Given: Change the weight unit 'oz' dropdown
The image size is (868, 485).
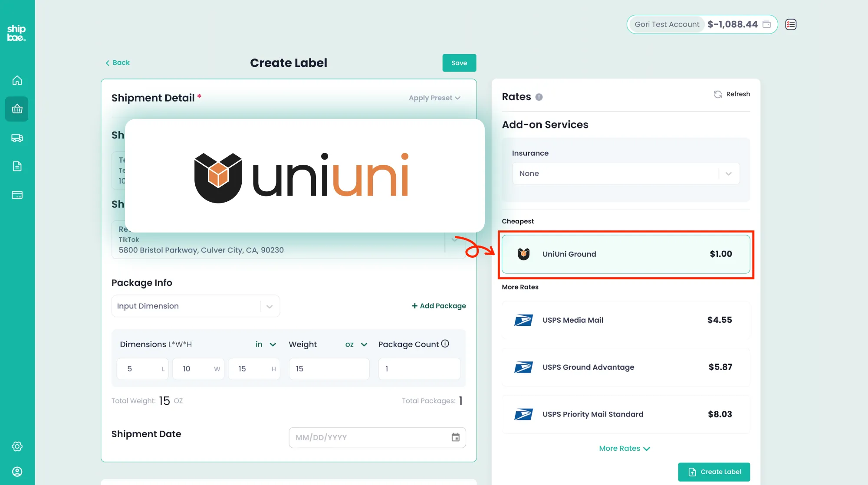Looking at the screenshot, I should [x=356, y=344].
